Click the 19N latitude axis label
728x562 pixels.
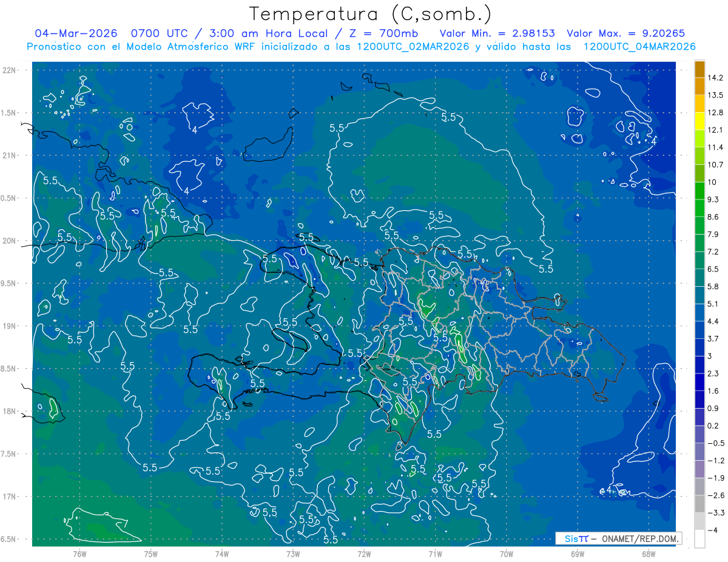(9, 326)
